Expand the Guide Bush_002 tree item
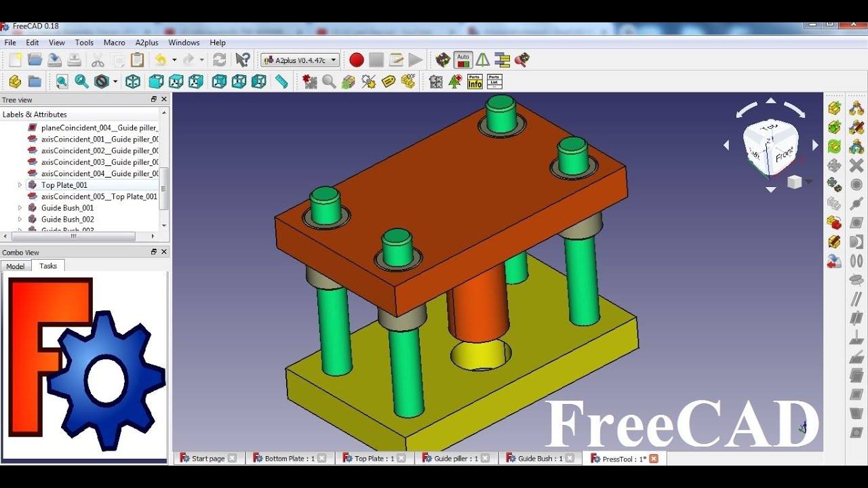Image resolution: width=868 pixels, height=488 pixels. [20, 220]
